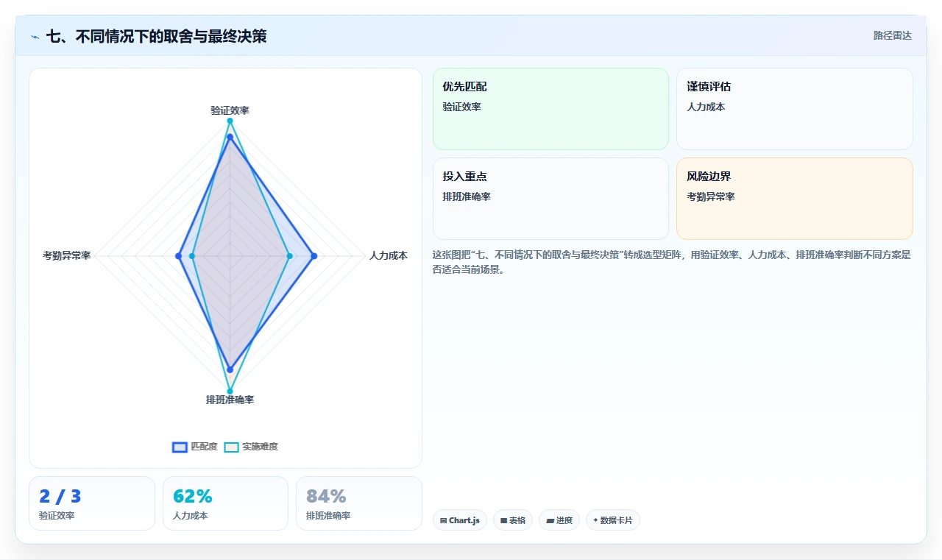Viewport: 942px width, 560px height.
Task: Click the blue 匹配度 legend swatch
Action: click(180, 447)
